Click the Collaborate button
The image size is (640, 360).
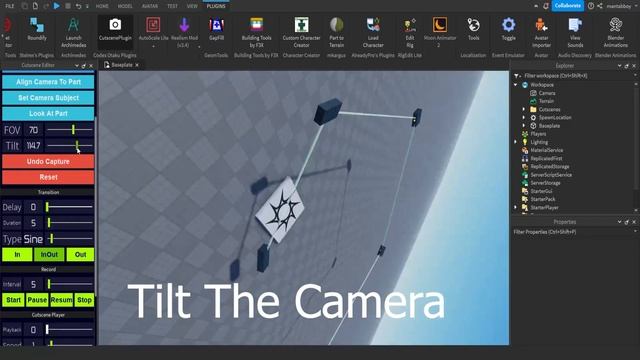(x=568, y=6)
